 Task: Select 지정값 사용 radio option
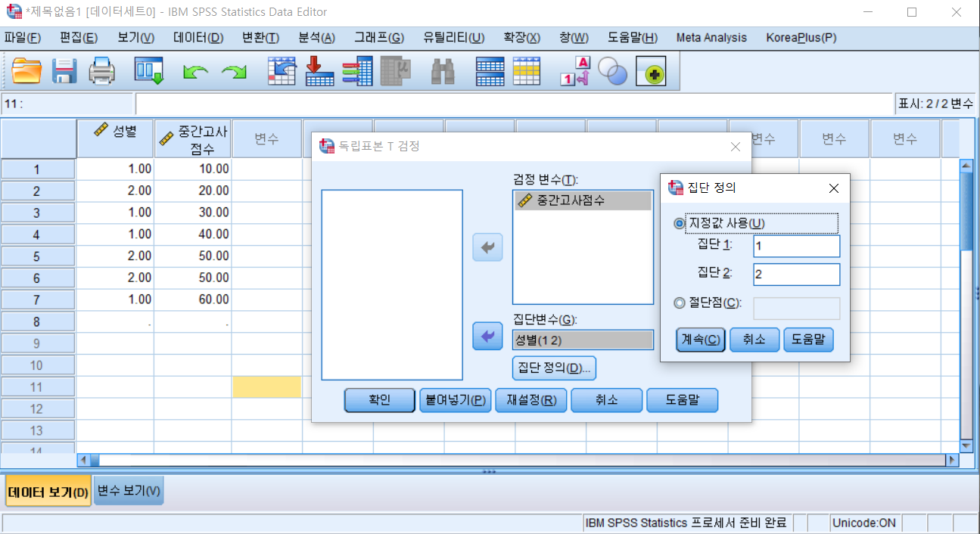click(679, 223)
